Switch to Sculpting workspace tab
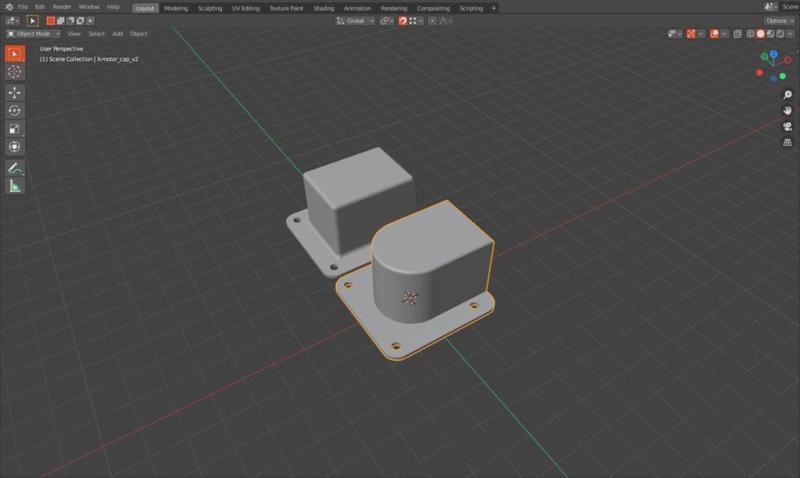The height and width of the screenshot is (478, 800). [x=210, y=8]
